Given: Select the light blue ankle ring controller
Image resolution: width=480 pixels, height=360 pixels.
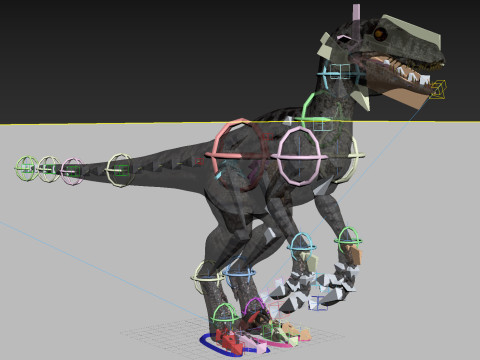Looking at the screenshot, I should 239,272.
